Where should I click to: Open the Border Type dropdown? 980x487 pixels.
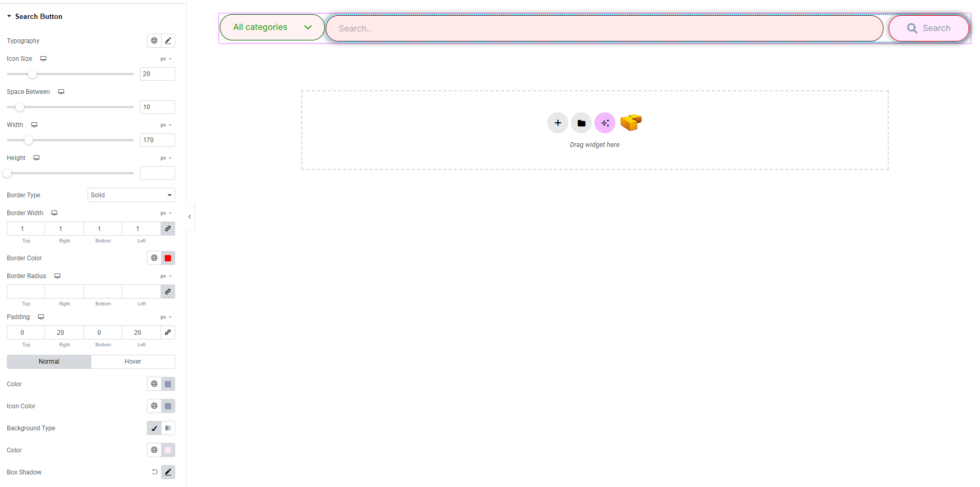(131, 195)
